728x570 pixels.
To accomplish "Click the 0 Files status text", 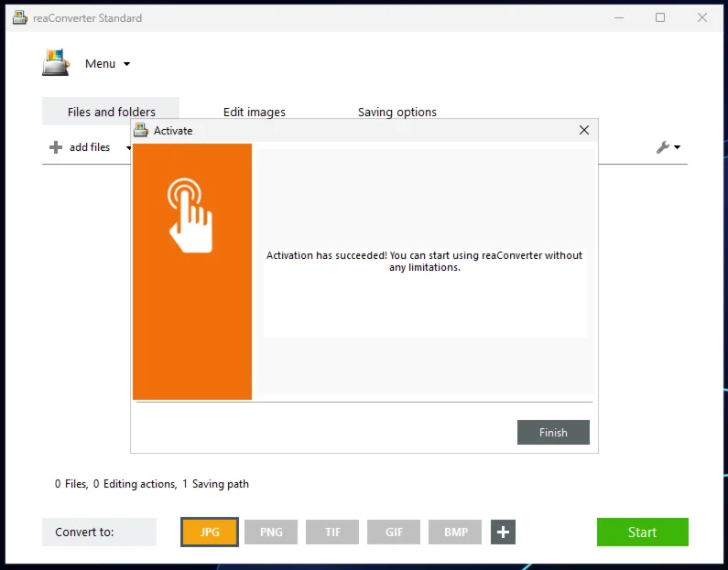I will (71, 484).
